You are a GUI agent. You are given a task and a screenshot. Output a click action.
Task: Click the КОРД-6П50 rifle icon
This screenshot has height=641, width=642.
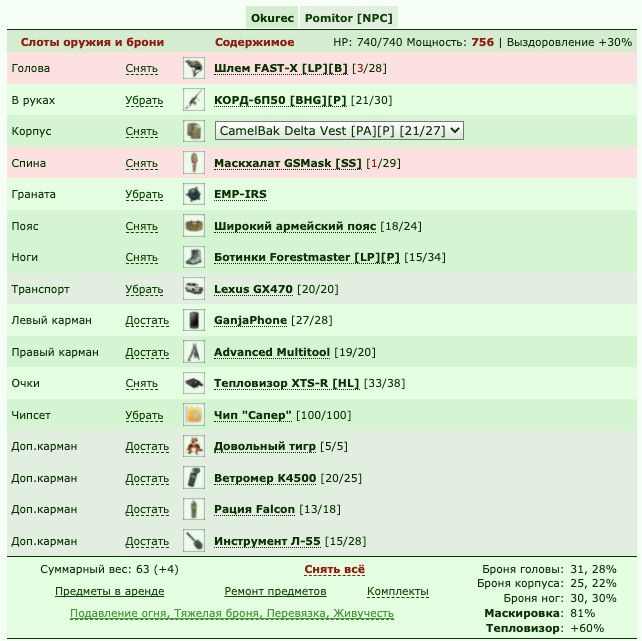pos(194,100)
